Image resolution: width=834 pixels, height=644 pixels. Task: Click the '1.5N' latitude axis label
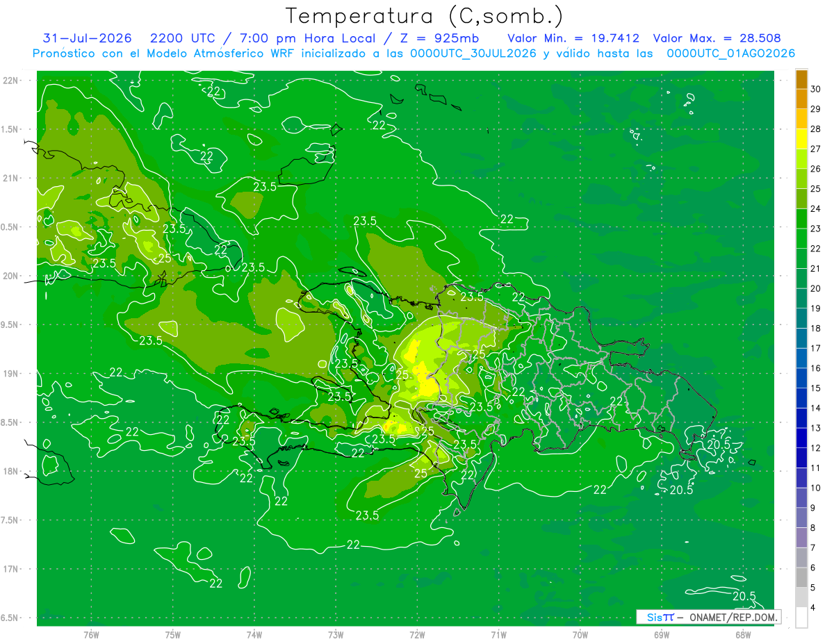tap(10, 129)
